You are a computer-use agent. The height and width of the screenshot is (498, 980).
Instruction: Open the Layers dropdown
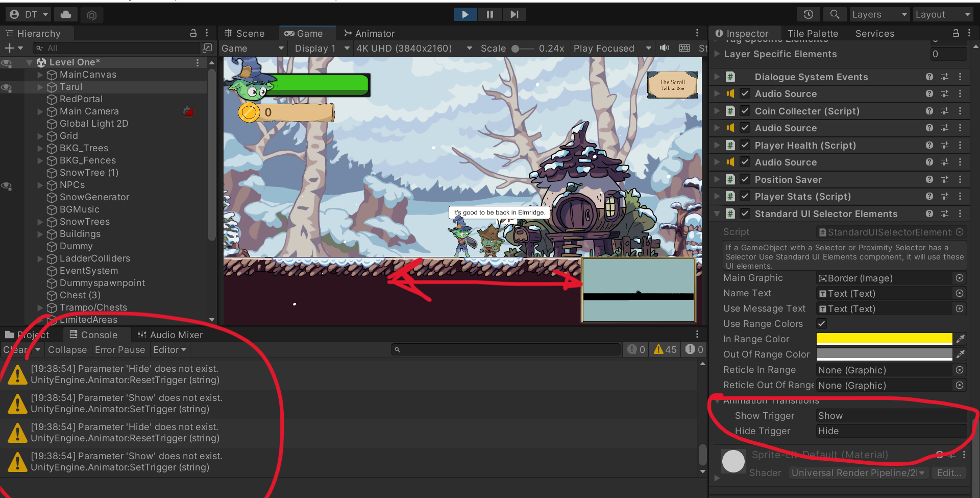coord(879,14)
